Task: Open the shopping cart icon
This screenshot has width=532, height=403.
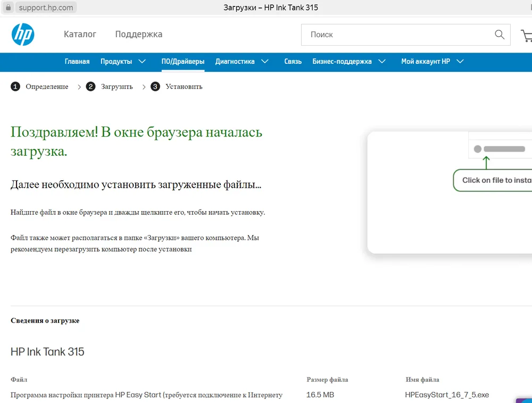Action: click(527, 35)
